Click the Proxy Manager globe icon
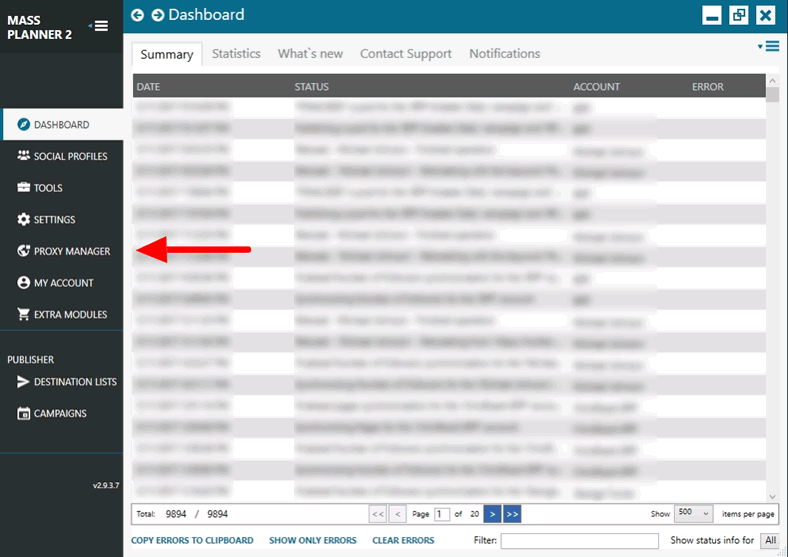This screenshot has height=557, width=788. [24, 251]
